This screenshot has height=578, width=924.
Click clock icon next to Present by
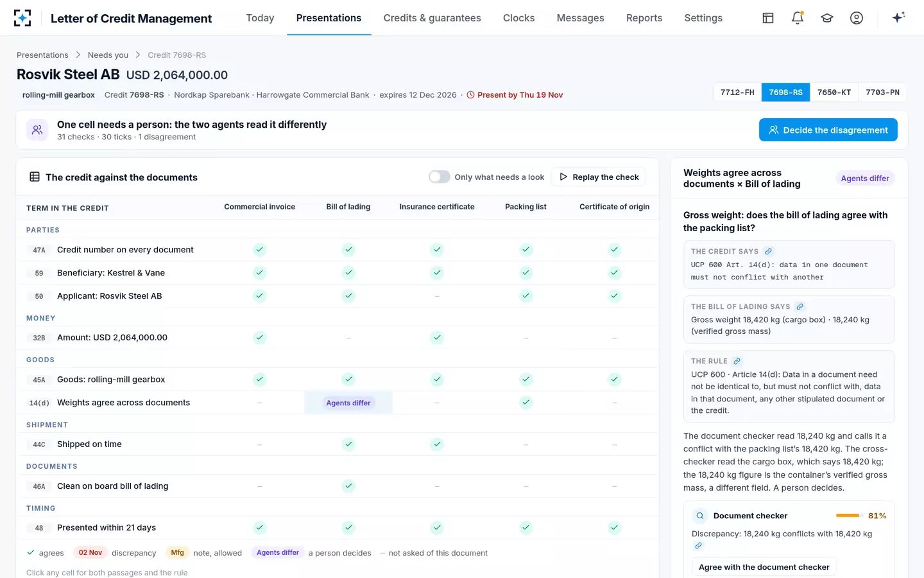point(471,95)
